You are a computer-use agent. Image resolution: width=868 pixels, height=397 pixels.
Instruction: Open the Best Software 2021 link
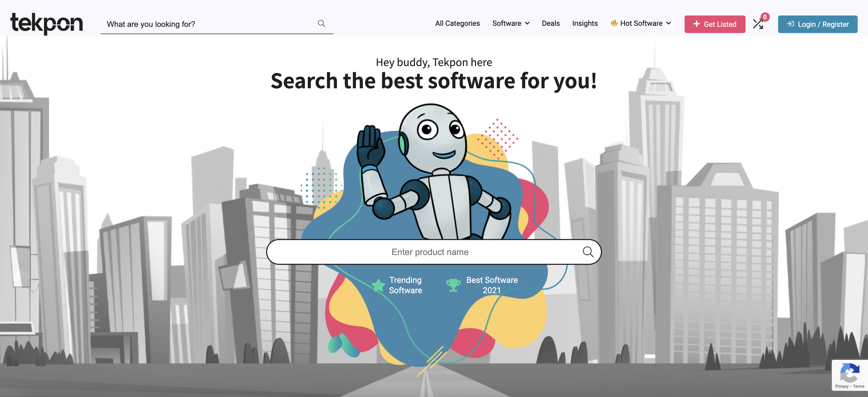(x=491, y=285)
